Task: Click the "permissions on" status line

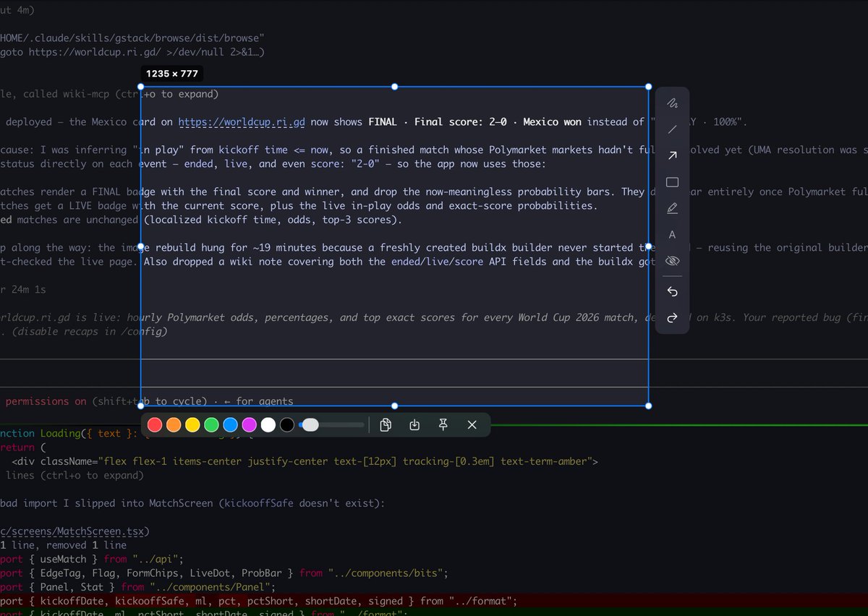Action: click(46, 401)
